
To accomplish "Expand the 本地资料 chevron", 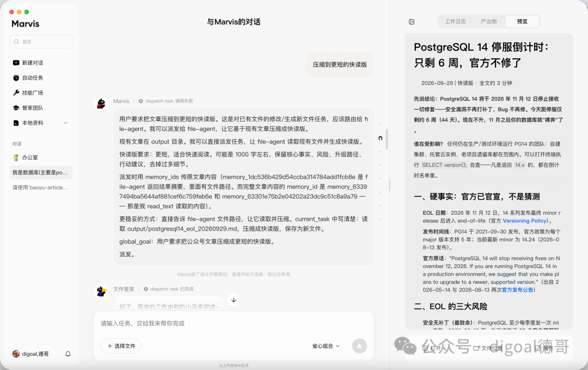I will click(x=66, y=123).
